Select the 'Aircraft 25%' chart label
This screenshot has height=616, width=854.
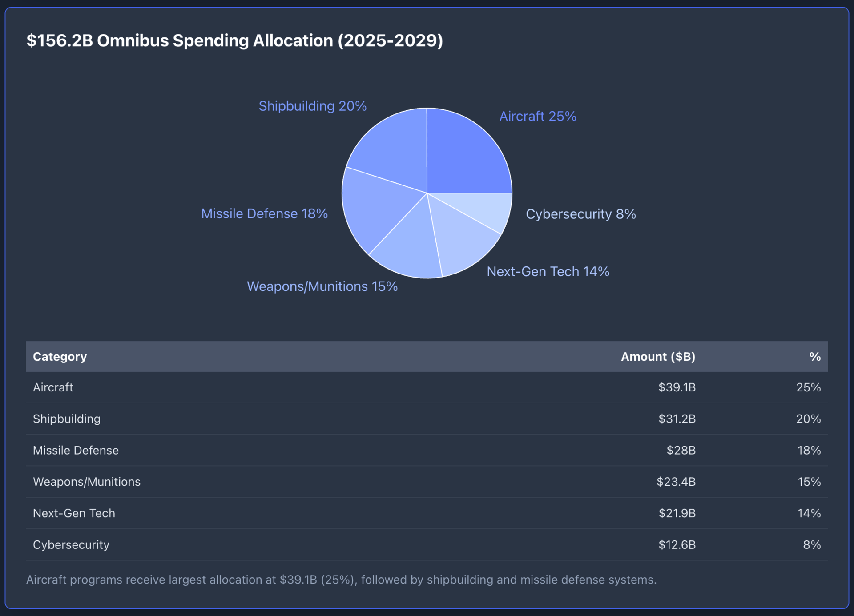pos(537,117)
